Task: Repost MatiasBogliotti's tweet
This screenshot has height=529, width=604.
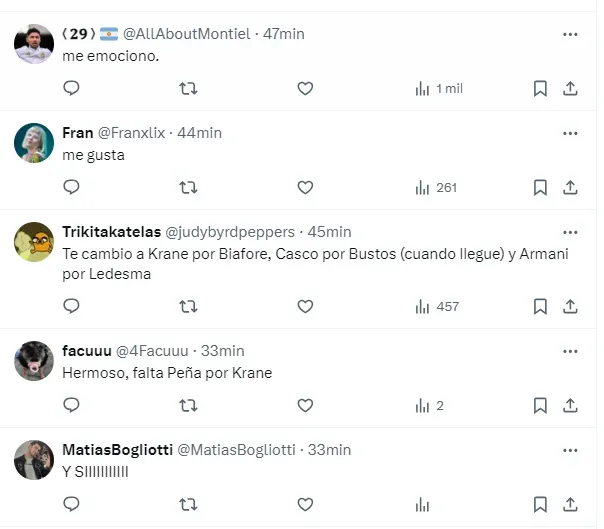Action: (187, 505)
